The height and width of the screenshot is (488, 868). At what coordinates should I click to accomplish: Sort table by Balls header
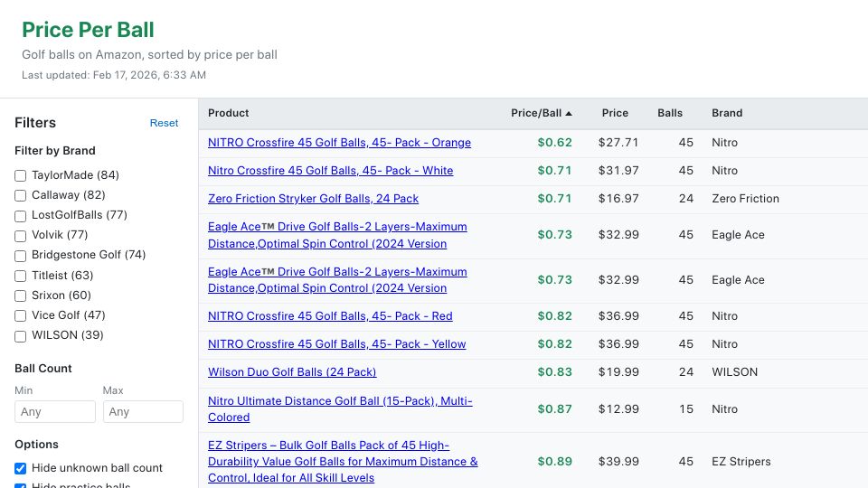coord(670,113)
